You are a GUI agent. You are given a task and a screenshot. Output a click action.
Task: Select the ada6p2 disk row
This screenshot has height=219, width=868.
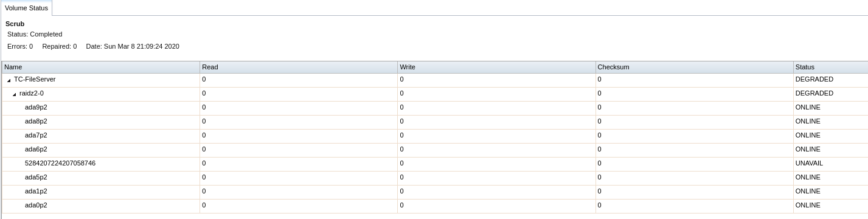click(434, 150)
